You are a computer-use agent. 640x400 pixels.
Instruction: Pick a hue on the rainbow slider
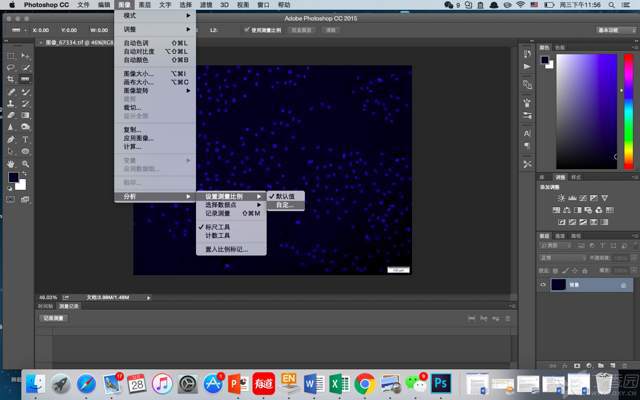(629, 111)
